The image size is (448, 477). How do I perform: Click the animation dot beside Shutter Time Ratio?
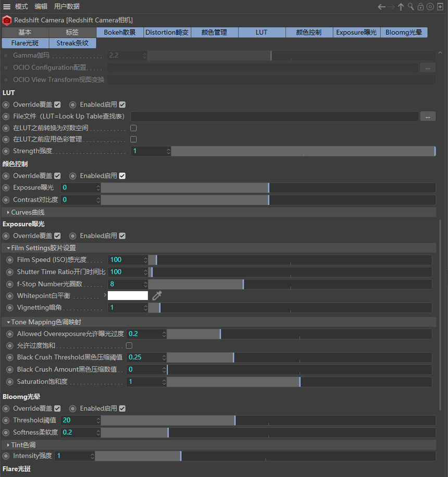10,272
